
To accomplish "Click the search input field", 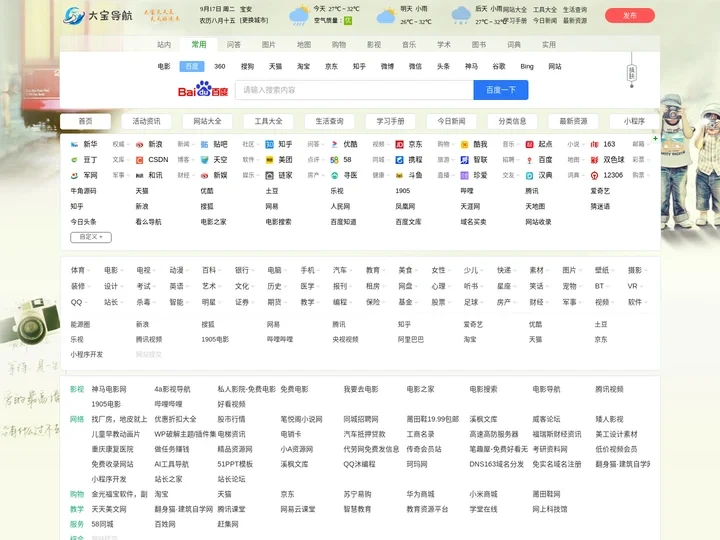I will pyautogui.click(x=354, y=90).
